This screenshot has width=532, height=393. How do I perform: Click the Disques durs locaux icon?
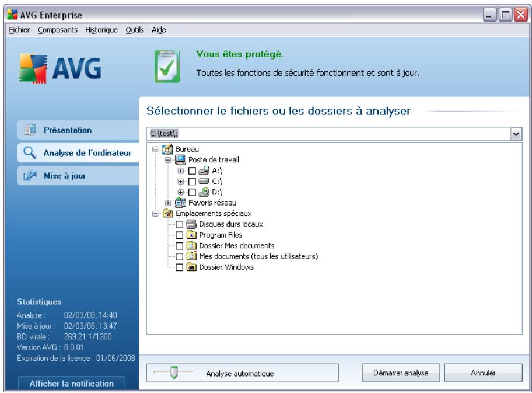(x=191, y=224)
